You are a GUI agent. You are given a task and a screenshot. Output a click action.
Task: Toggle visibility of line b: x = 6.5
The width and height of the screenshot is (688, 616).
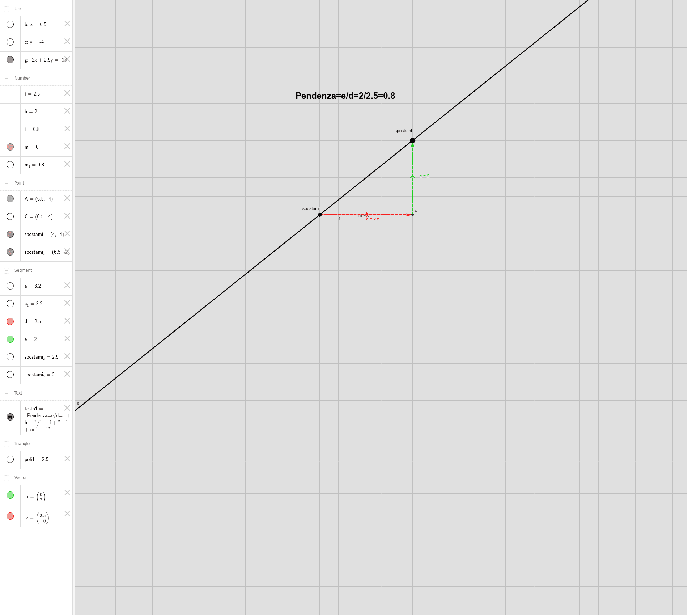coord(10,24)
